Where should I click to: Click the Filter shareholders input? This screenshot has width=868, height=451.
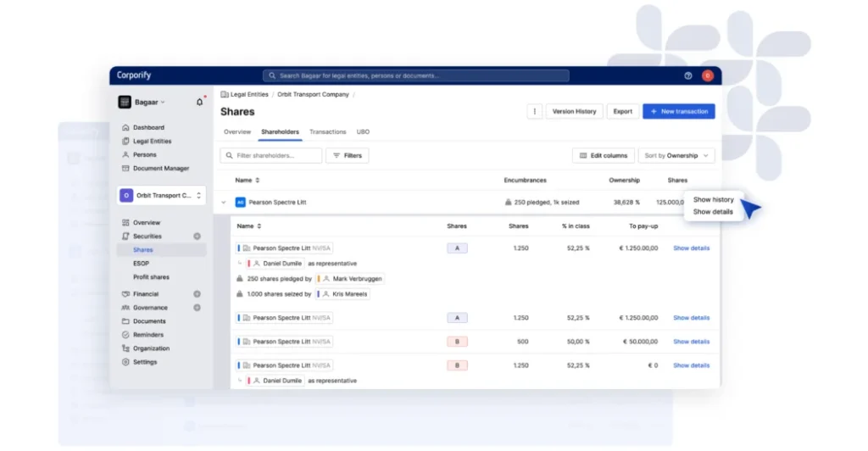pyautogui.click(x=271, y=155)
